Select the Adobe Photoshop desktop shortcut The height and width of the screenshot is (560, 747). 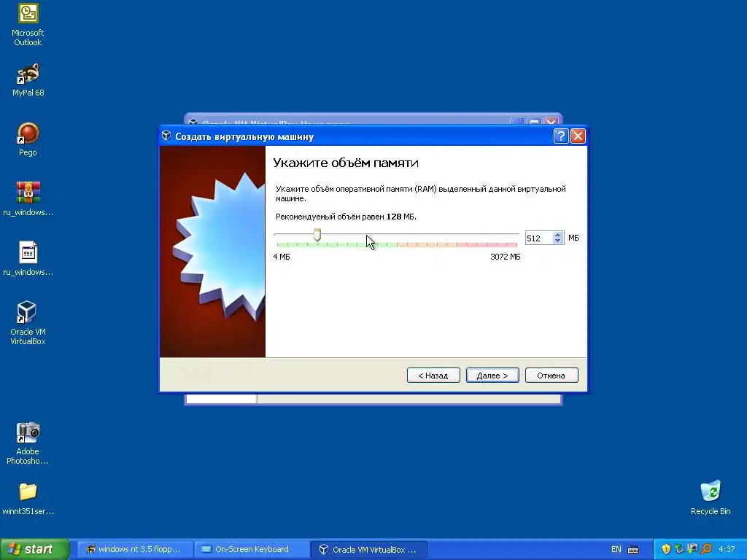[x=28, y=443]
